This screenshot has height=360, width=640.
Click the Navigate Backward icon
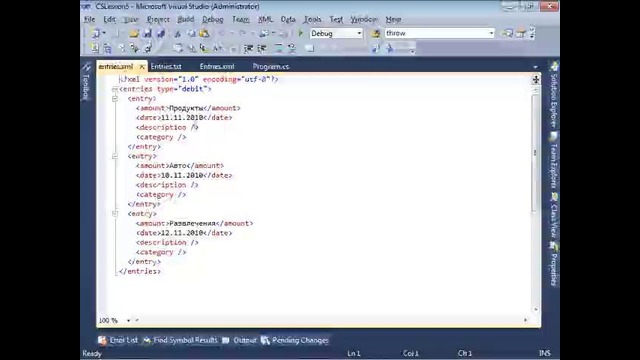click(264, 33)
